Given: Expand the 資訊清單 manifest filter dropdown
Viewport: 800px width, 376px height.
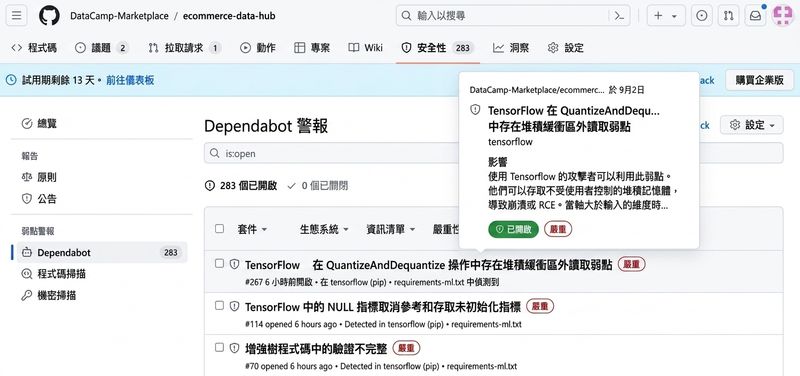Looking at the screenshot, I should pyautogui.click(x=391, y=230).
